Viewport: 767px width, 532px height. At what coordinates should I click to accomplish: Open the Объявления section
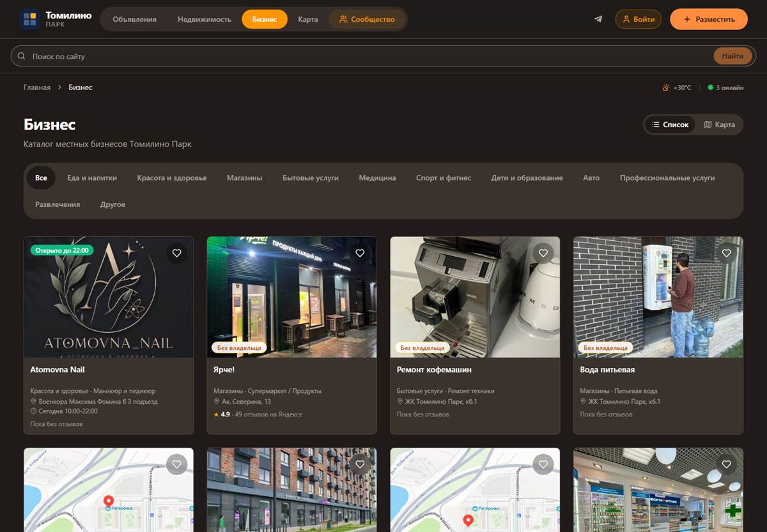pyautogui.click(x=134, y=19)
